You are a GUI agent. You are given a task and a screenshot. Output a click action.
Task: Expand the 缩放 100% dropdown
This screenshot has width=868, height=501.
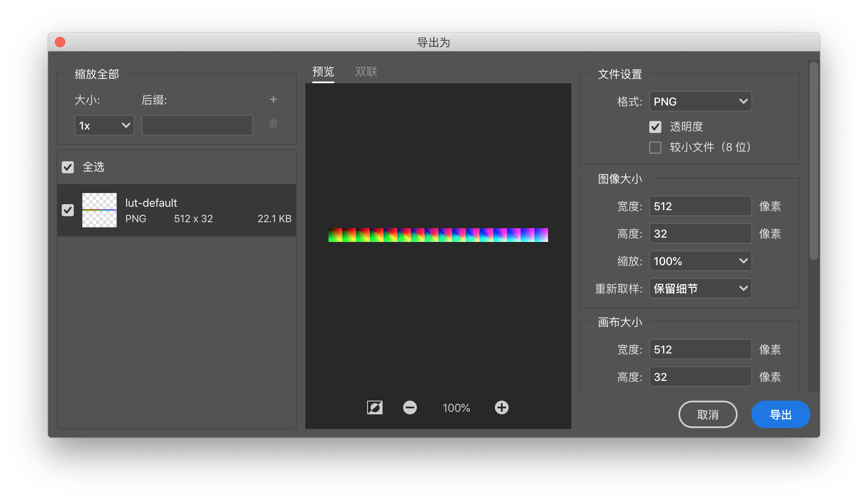pyautogui.click(x=700, y=261)
